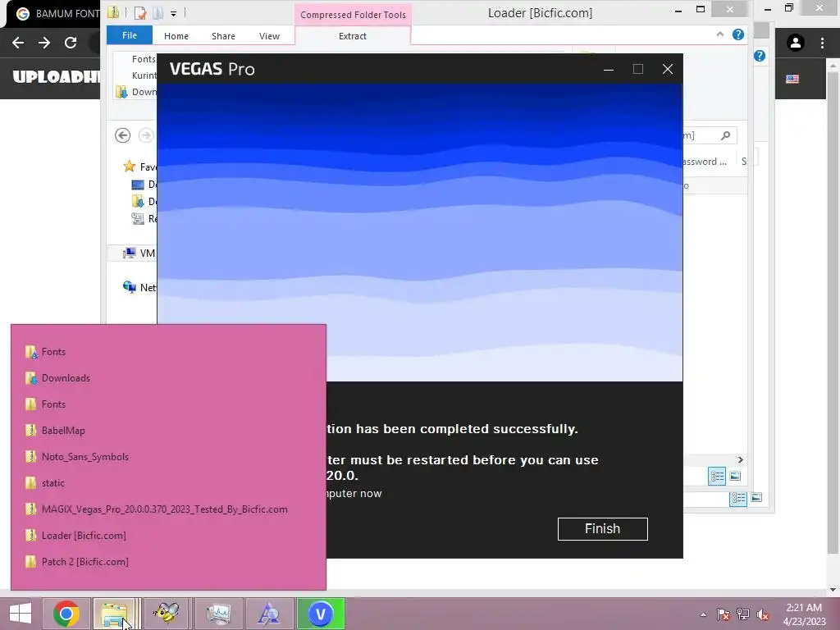The image size is (840, 630).
Task: Open the Chrome profile avatar
Action: [796, 43]
